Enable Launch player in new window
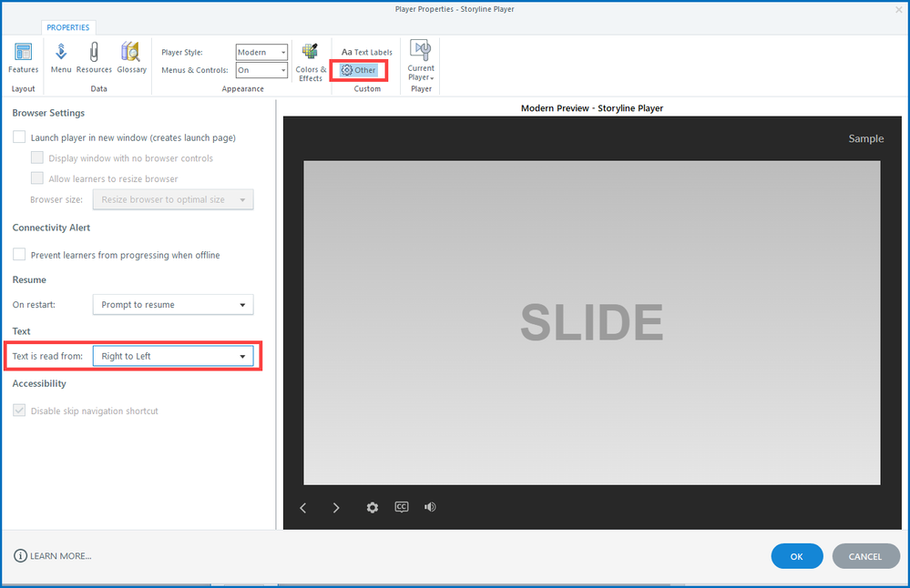Screen dimensions: 910x588 click(x=19, y=137)
